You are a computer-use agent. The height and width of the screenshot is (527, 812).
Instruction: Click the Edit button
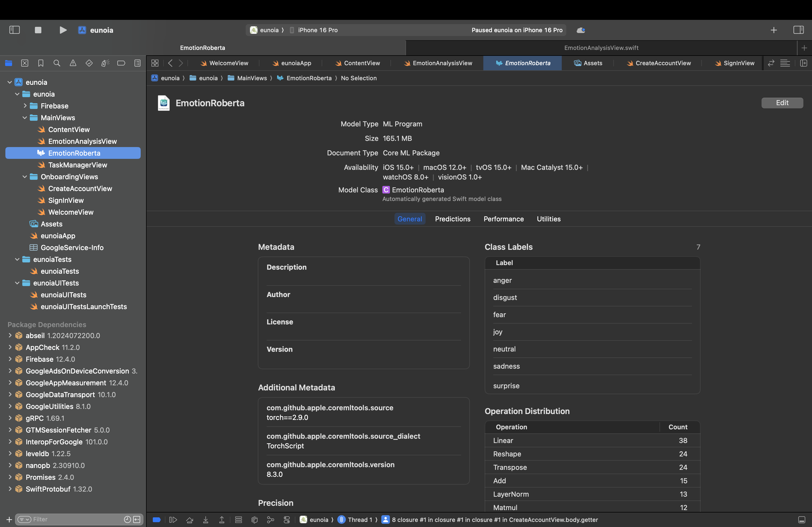tap(782, 103)
